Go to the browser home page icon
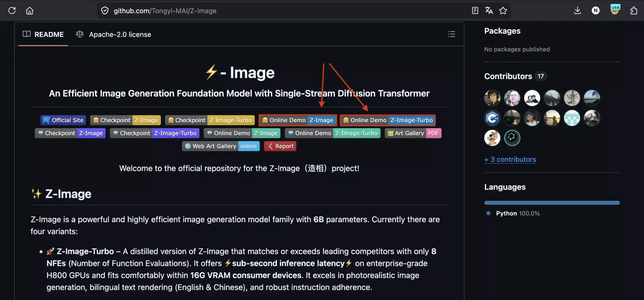644x300 pixels. coord(29,11)
